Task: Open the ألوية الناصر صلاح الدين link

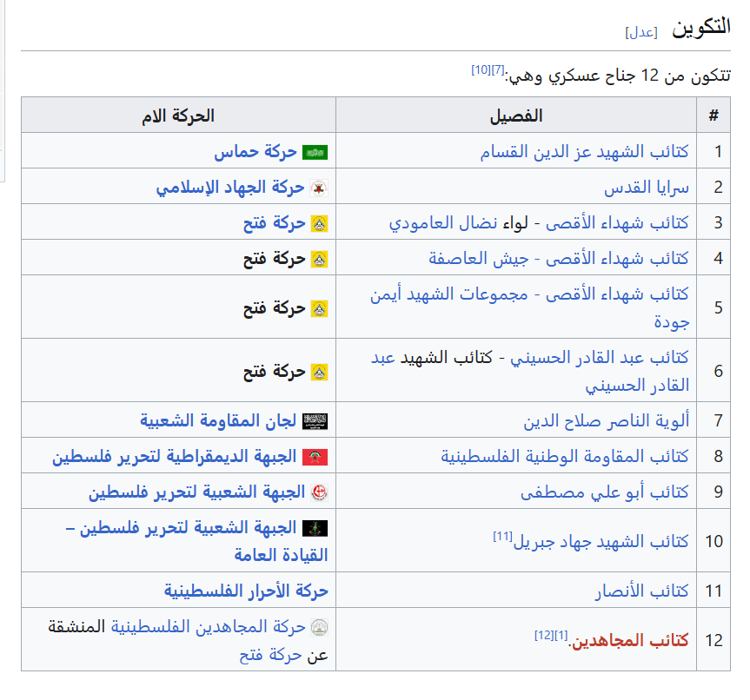Action: (606, 421)
